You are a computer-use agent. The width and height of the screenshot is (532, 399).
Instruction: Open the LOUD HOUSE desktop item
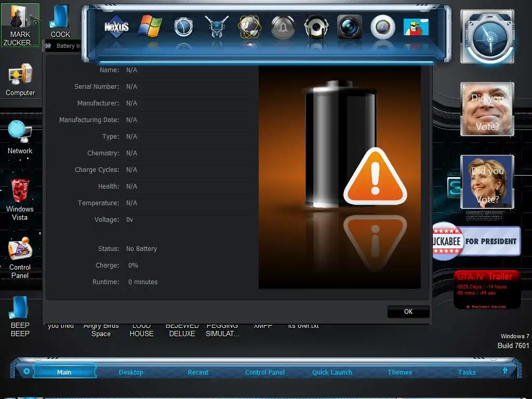pyautogui.click(x=141, y=330)
